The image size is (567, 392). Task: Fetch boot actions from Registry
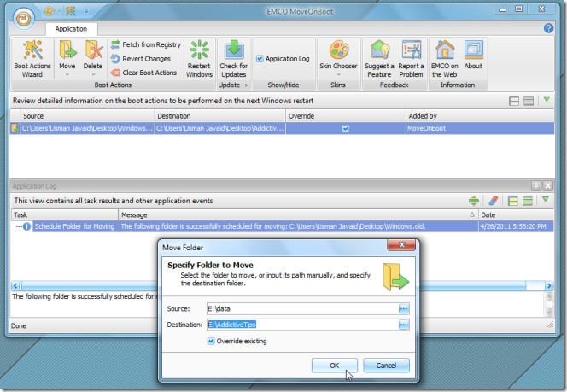coord(146,44)
